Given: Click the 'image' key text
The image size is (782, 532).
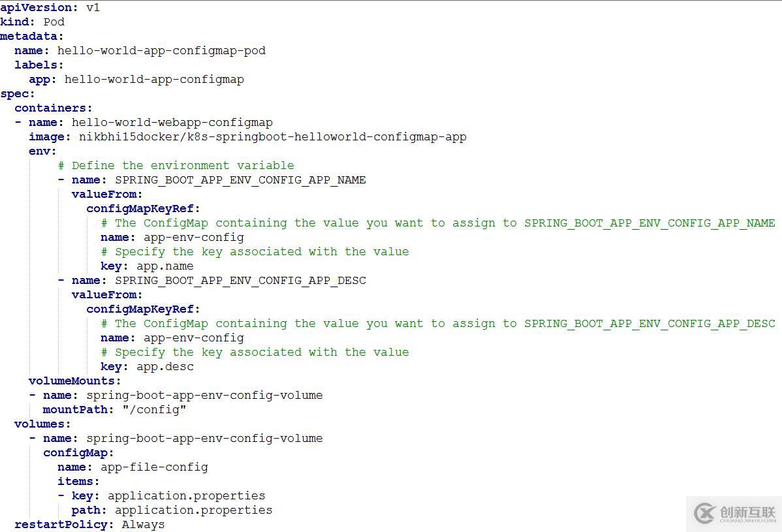Looking at the screenshot, I should pyautogui.click(x=46, y=137).
